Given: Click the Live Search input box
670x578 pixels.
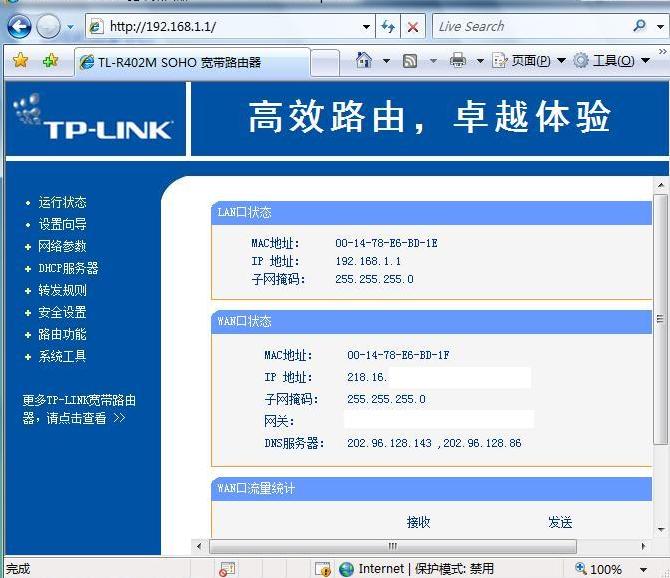Looking at the screenshot, I should pos(530,26).
